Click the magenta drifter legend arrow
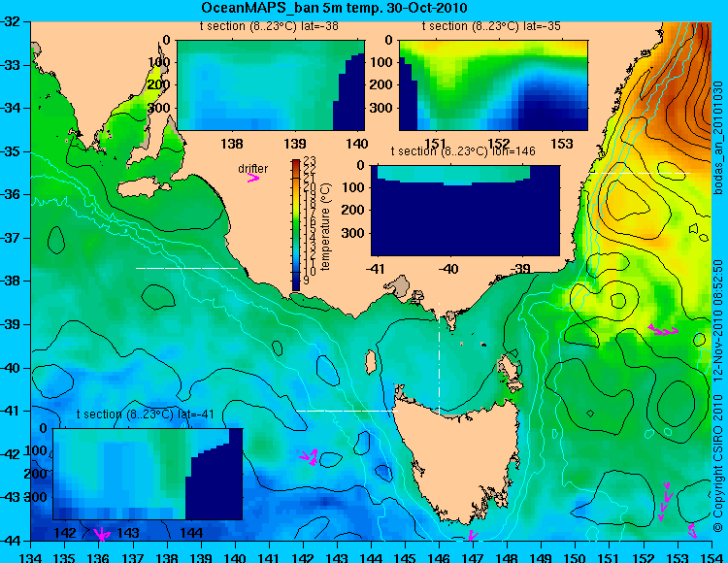728x563 pixels. click(x=253, y=179)
